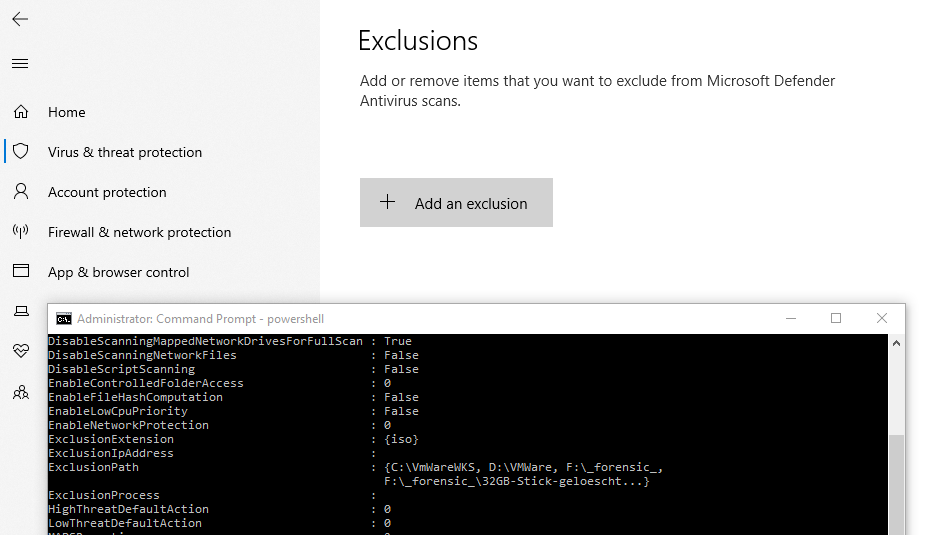Minimize the Command Prompt window
The image size is (951, 535).
(x=791, y=318)
